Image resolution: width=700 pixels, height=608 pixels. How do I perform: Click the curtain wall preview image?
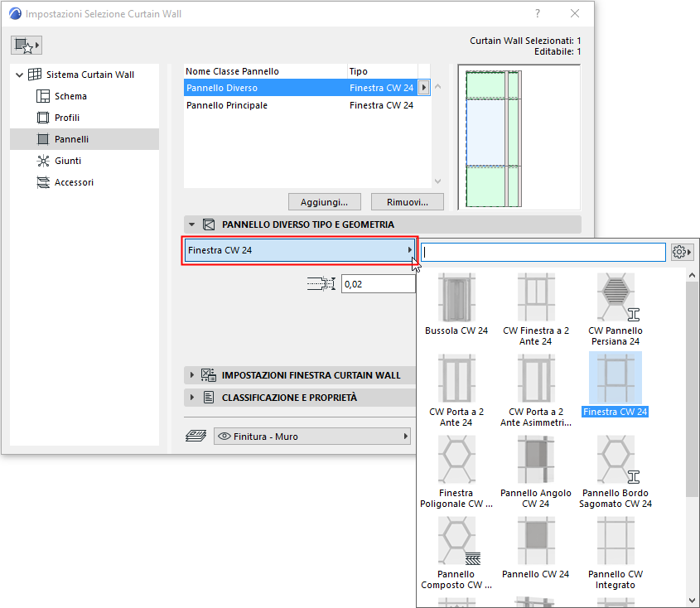click(x=519, y=137)
